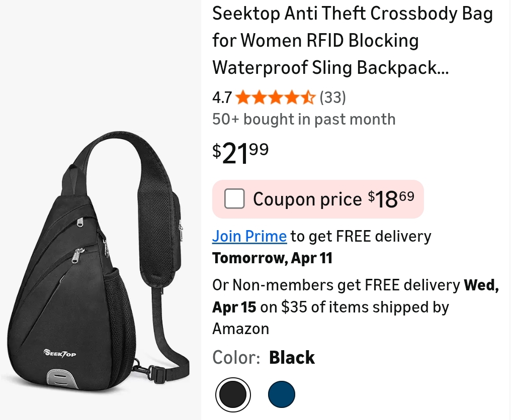The height and width of the screenshot is (420, 512).
Task: Click the orange star rating icons
Action: pyautogui.click(x=275, y=97)
